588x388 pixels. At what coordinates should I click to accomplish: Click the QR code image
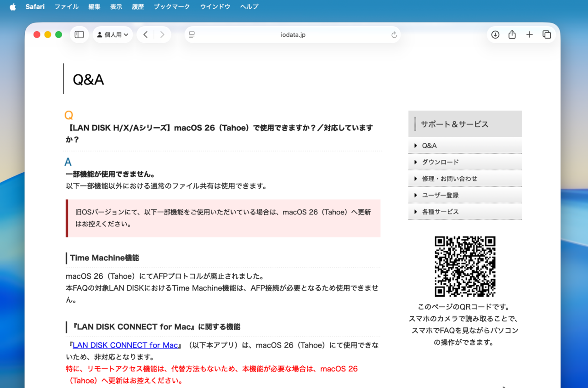(465, 266)
